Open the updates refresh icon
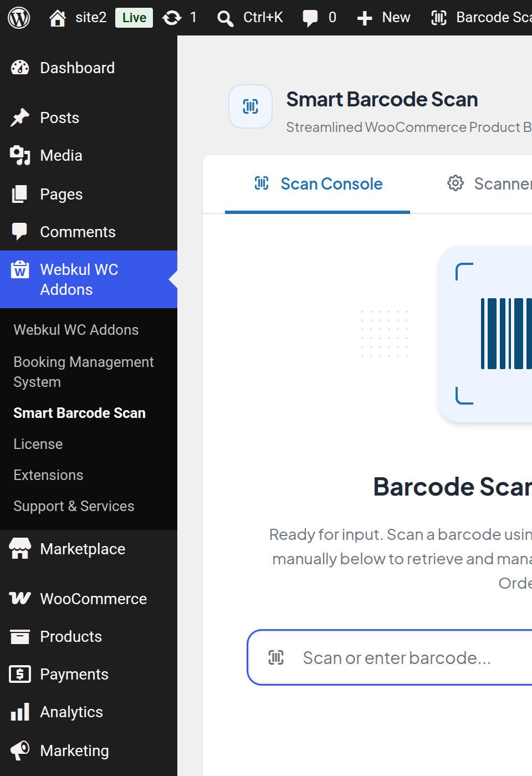This screenshot has height=776, width=532. (172, 18)
